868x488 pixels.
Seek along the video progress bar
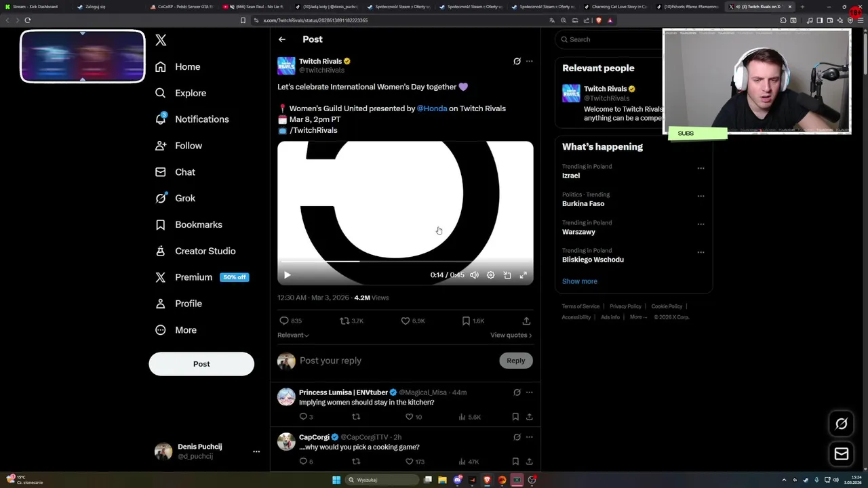(x=406, y=261)
